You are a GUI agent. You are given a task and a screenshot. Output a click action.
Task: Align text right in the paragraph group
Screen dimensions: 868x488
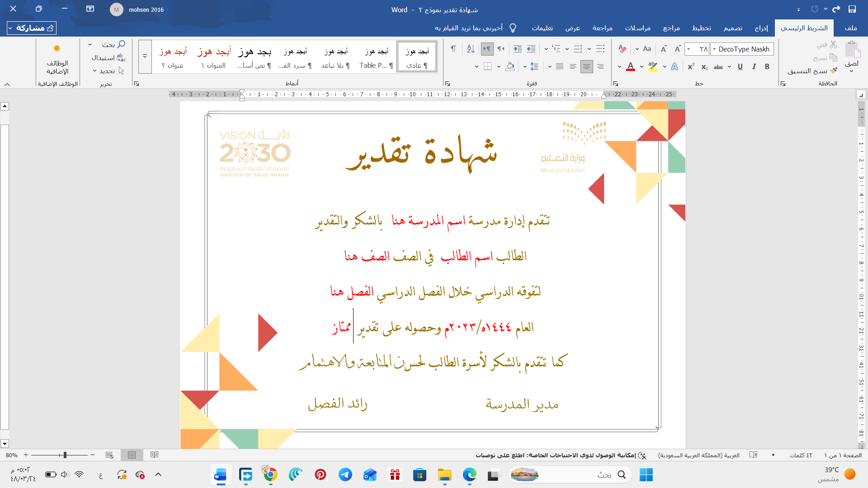pyautogui.click(x=600, y=66)
